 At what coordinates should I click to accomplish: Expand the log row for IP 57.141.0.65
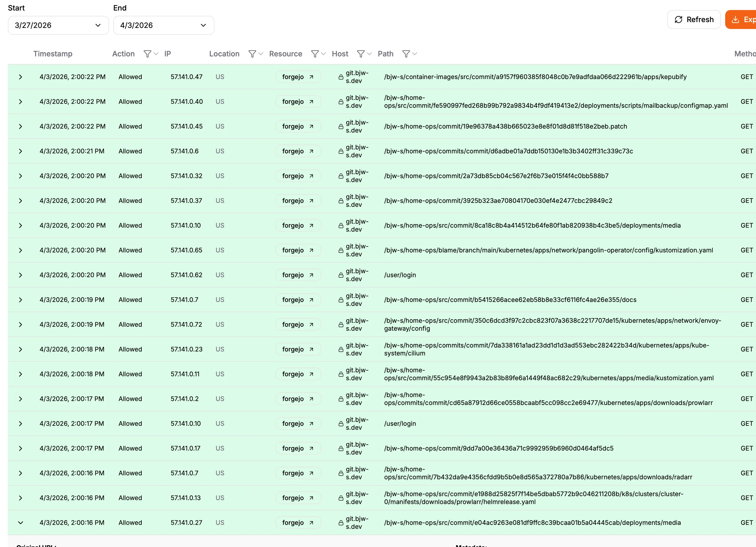(x=20, y=250)
